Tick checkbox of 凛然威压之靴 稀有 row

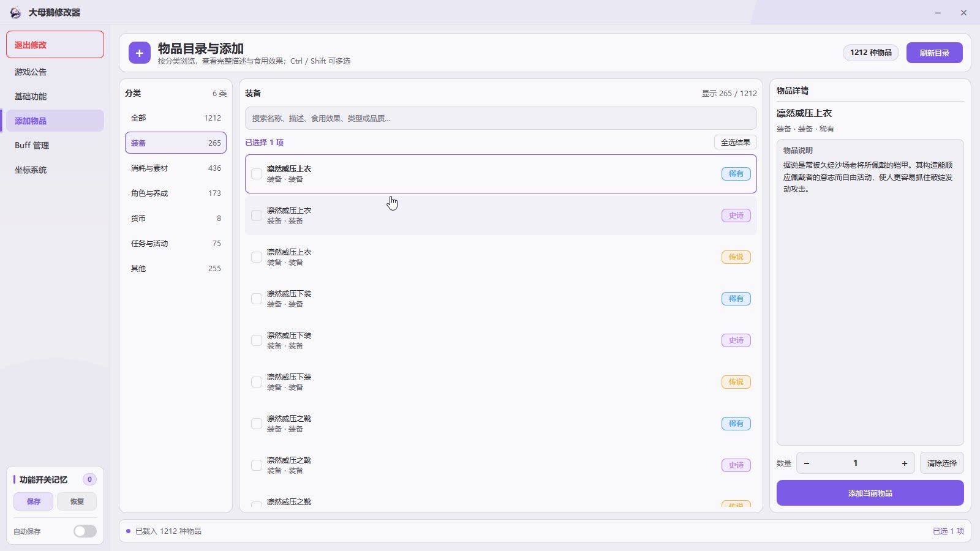[x=257, y=424]
